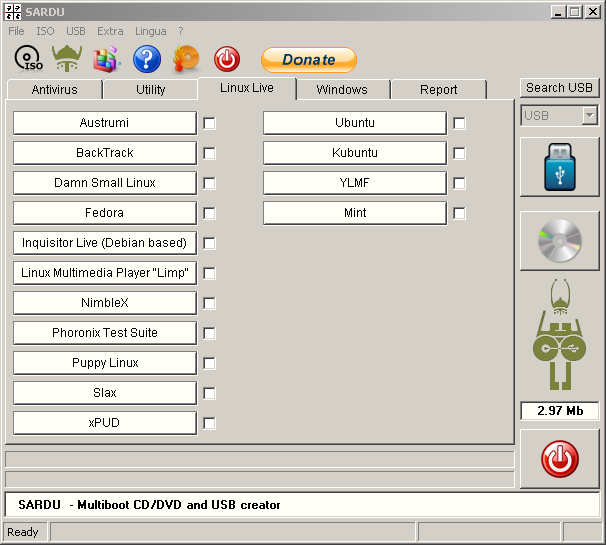Switch to the Utility tab
This screenshot has height=545, width=606.
[x=151, y=90]
